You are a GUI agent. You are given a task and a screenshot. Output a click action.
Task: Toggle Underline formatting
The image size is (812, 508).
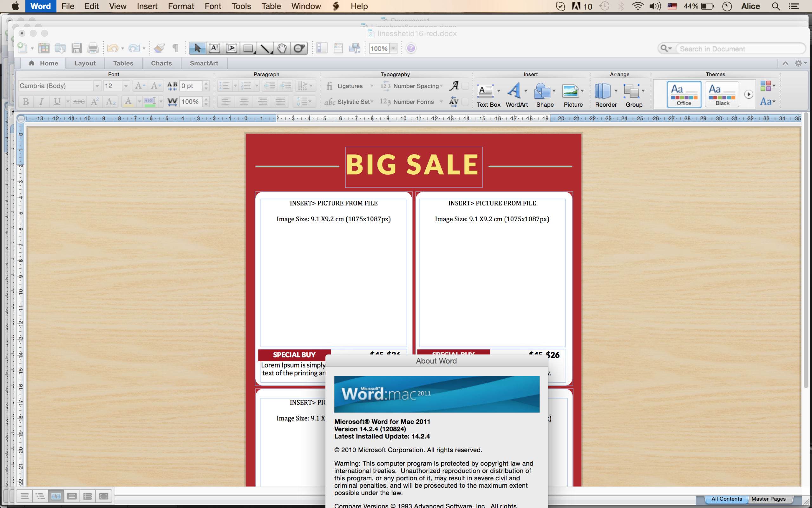pos(57,102)
